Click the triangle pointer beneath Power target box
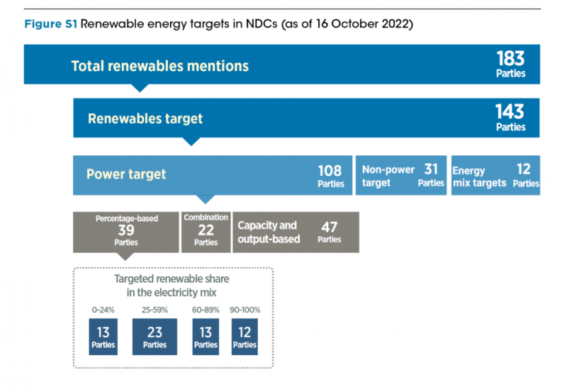567x392 pixels. point(205,199)
